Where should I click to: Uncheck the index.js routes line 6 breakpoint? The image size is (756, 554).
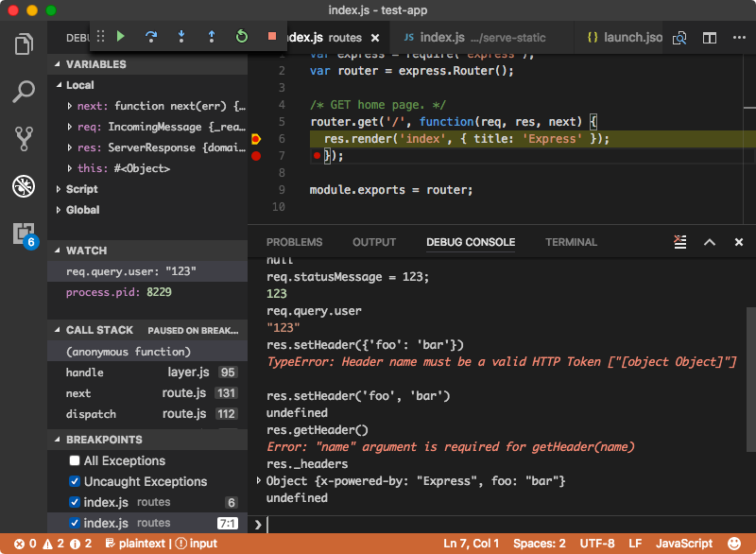75,502
